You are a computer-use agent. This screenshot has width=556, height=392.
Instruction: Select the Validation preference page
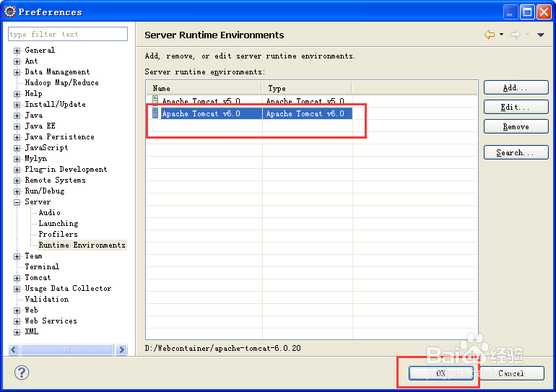tap(47, 299)
